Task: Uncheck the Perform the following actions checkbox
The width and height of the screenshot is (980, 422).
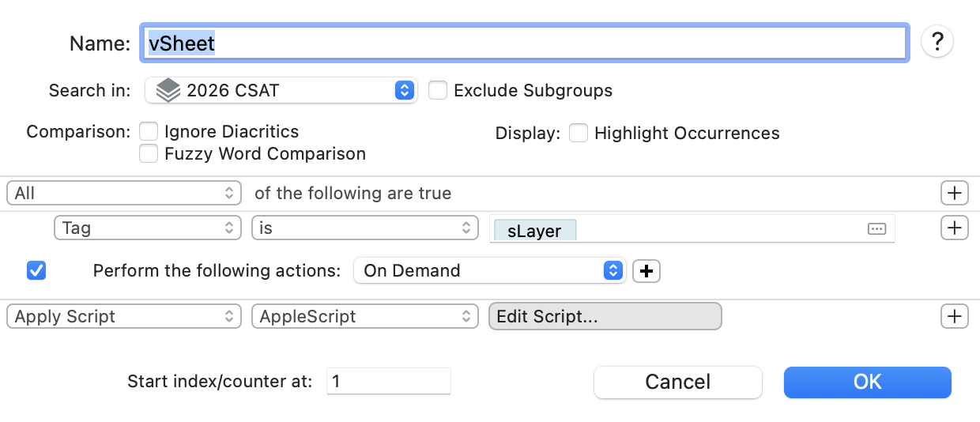Action: click(36, 270)
